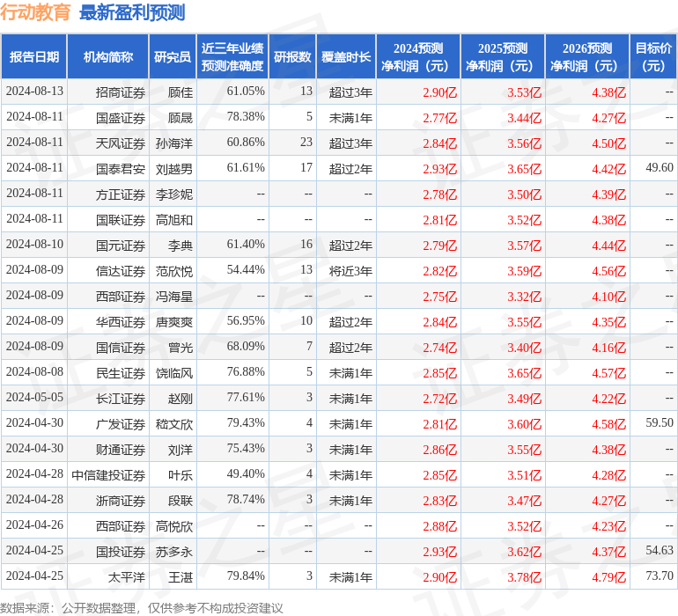
Task: Sort by the 报告日期 column header
Action: click(x=33, y=56)
